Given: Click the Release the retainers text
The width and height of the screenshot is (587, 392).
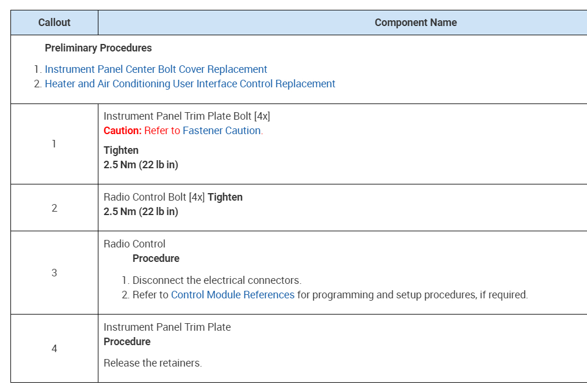Looking at the screenshot, I should (153, 363).
